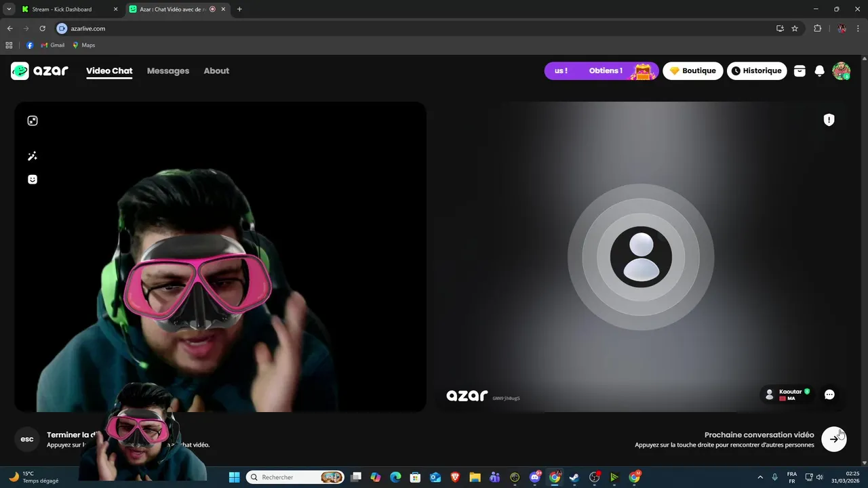Open the face sticker filter icon
Image resolution: width=868 pixels, height=488 pixels.
[x=32, y=180]
